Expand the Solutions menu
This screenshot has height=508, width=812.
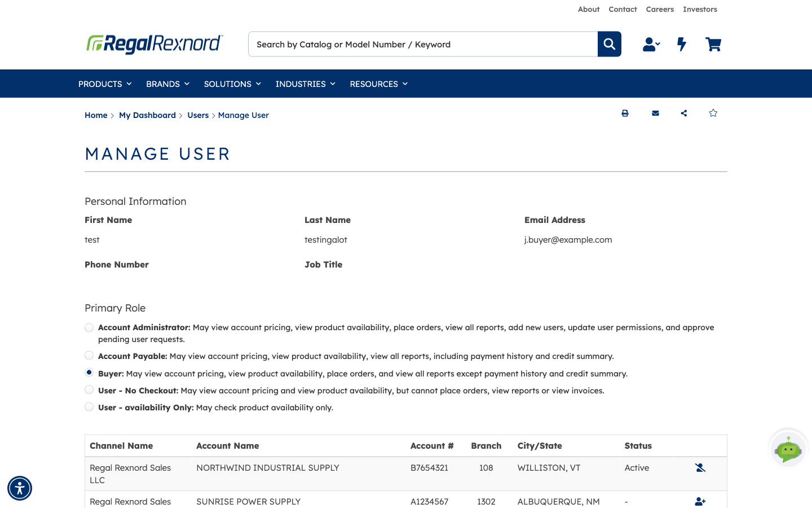(x=232, y=84)
